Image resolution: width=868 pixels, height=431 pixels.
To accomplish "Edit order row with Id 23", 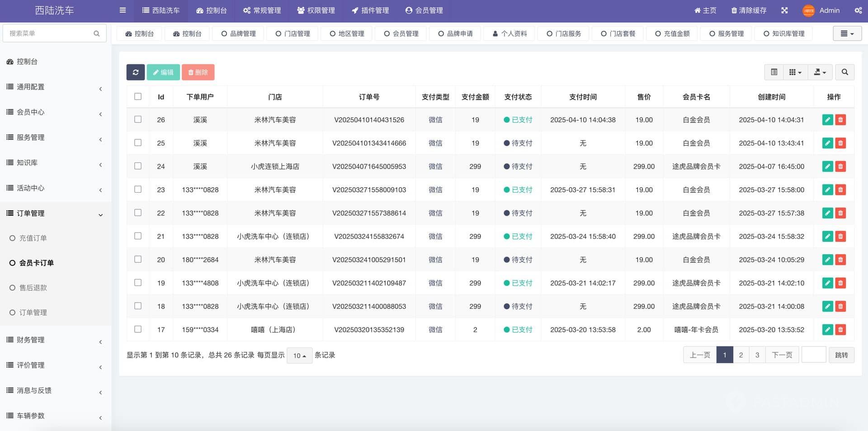I will click(x=827, y=189).
